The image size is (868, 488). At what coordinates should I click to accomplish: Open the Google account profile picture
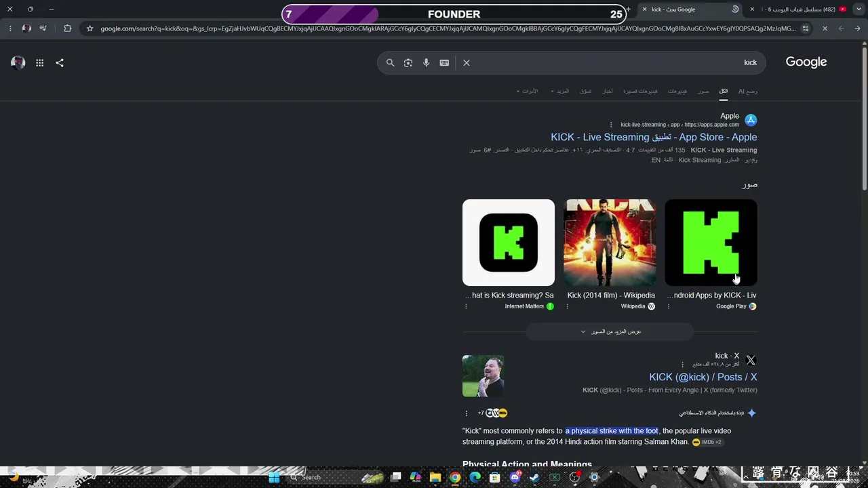coord(18,63)
